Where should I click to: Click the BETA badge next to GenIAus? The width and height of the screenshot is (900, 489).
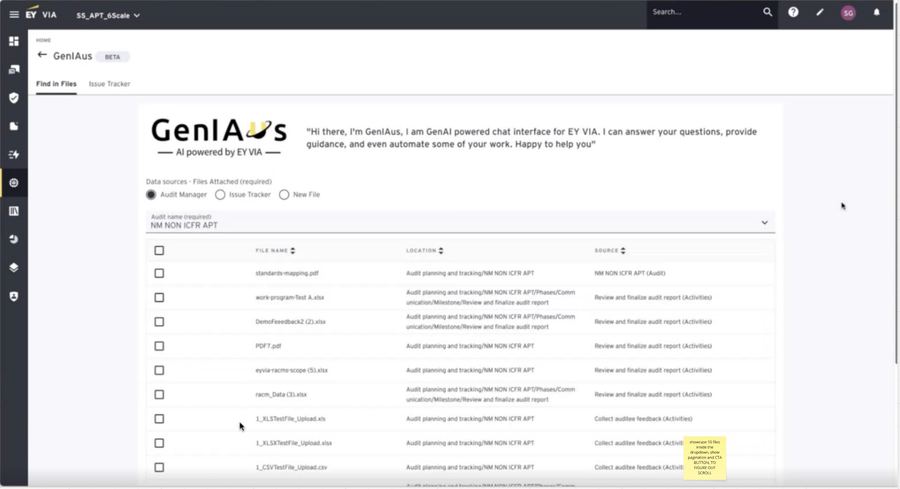[x=112, y=57]
